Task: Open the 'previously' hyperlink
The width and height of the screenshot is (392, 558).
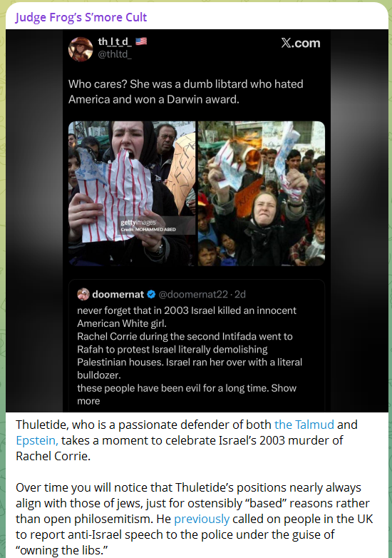Action: (x=202, y=519)
